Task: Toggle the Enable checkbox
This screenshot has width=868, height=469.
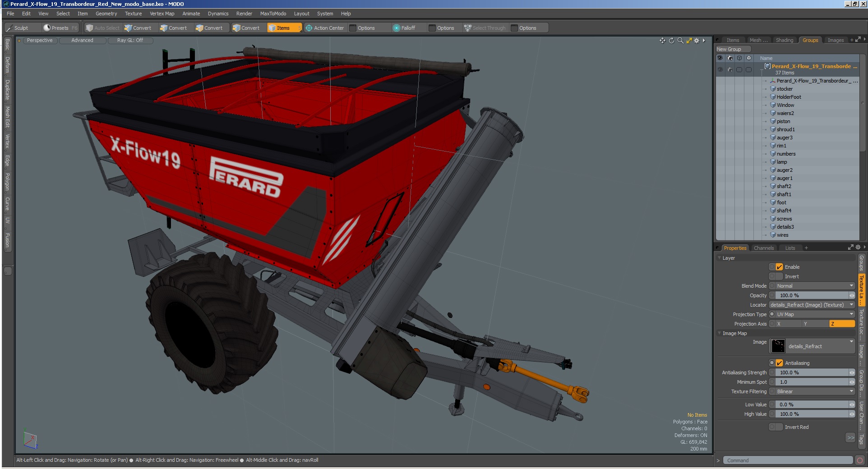Action: [779, 267]
